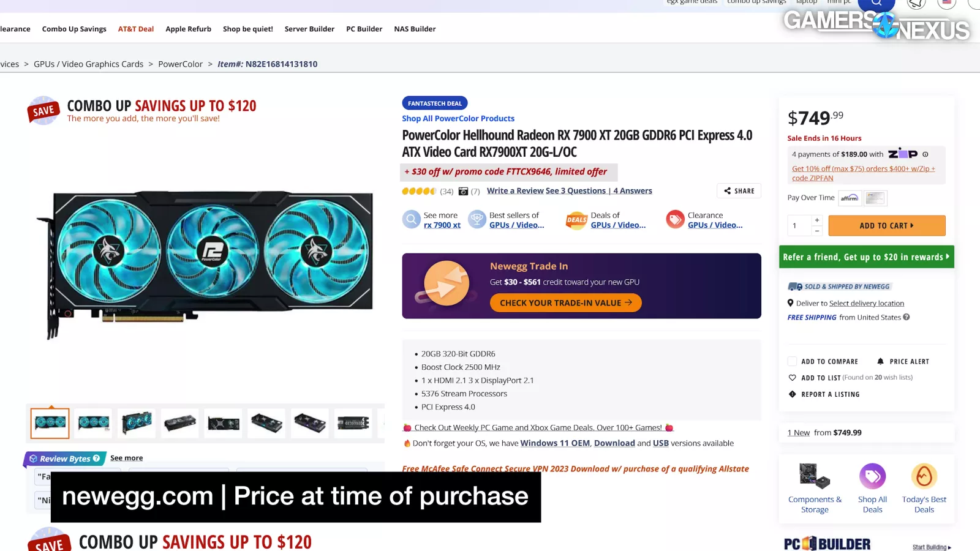The width and height of the screenshot is (980, 551).
Task: Click the quantity input field
Action: coord(799,226)
